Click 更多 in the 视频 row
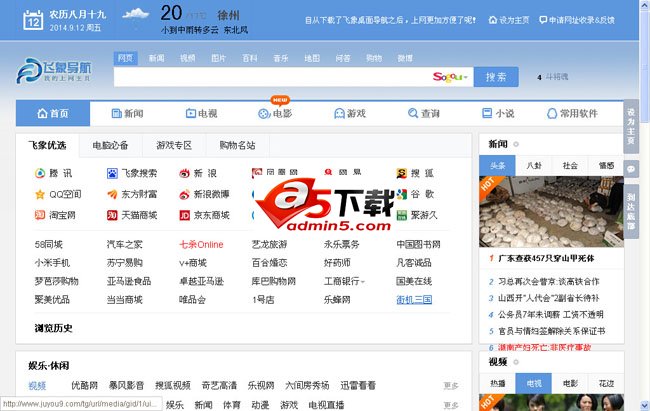Viewport: 650px width, 411px height. 451,386
